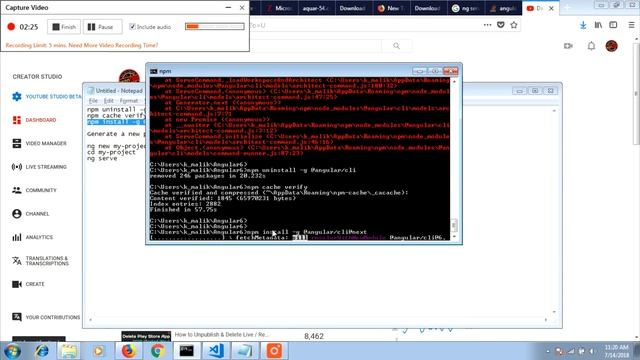
Task: Switch to the New Tab Firefox tab
Action: [391, 8]
